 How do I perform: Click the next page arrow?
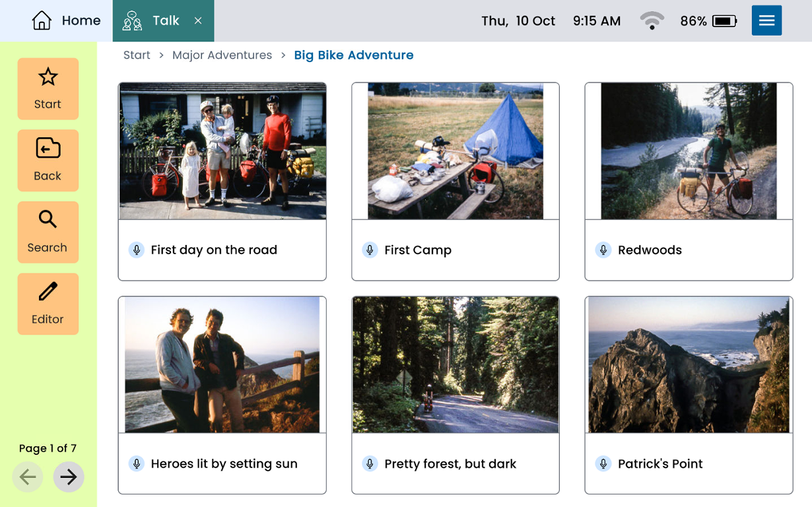(x=69, y=477)
